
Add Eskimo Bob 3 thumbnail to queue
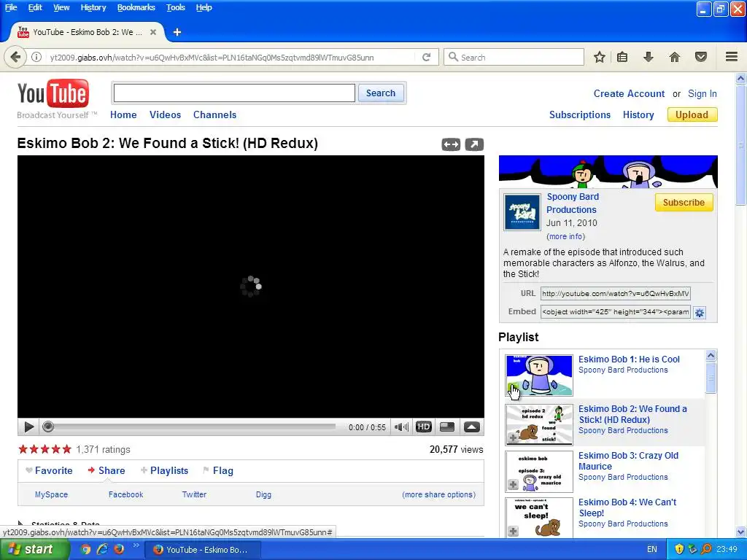point(513,484)
